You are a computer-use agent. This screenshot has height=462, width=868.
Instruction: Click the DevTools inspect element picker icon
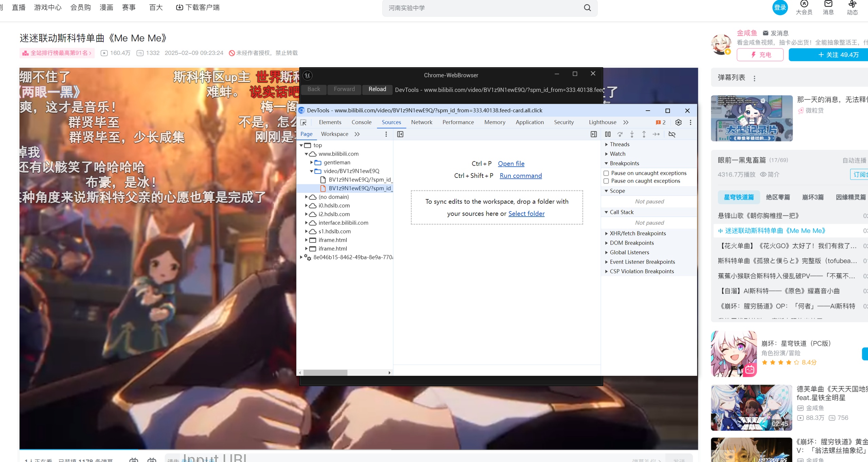pos(303,123)
